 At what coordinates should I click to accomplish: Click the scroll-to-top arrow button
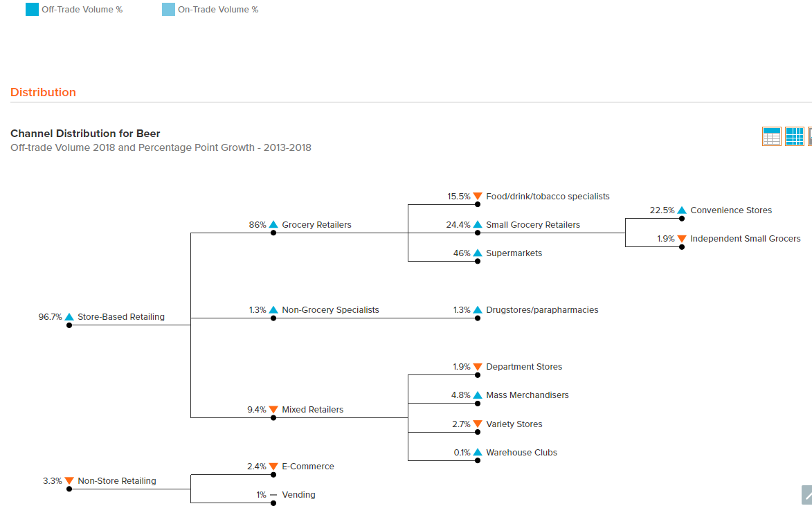click(807, 495)
